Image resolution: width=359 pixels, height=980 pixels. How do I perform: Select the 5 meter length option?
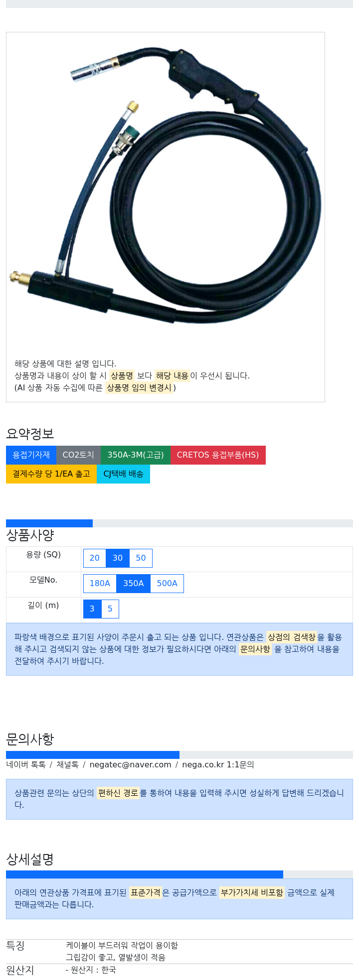[x=110, y=609]
